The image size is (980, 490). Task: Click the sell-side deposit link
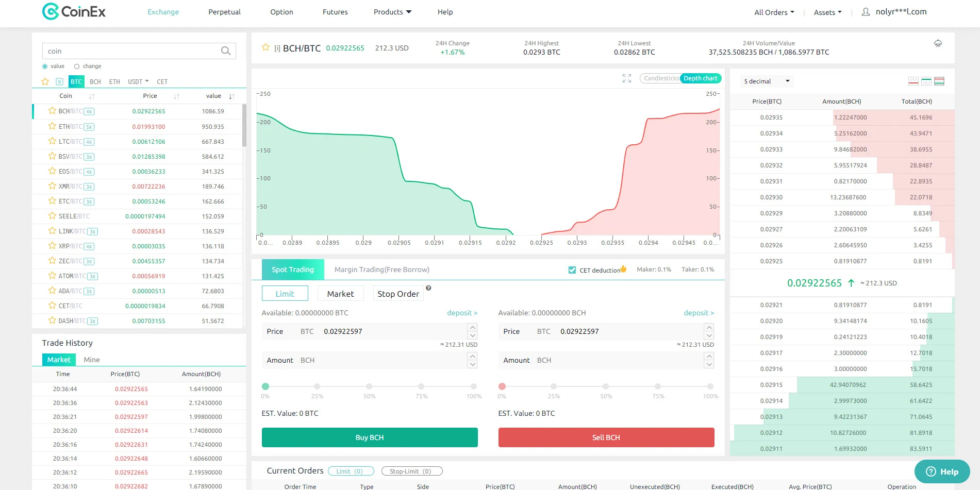tap(699, 313)
